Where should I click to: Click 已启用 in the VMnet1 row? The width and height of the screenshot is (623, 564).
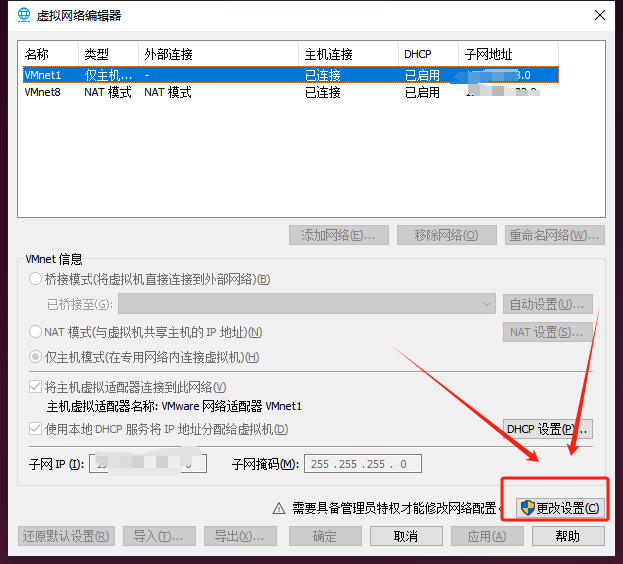tap(422, 75)
